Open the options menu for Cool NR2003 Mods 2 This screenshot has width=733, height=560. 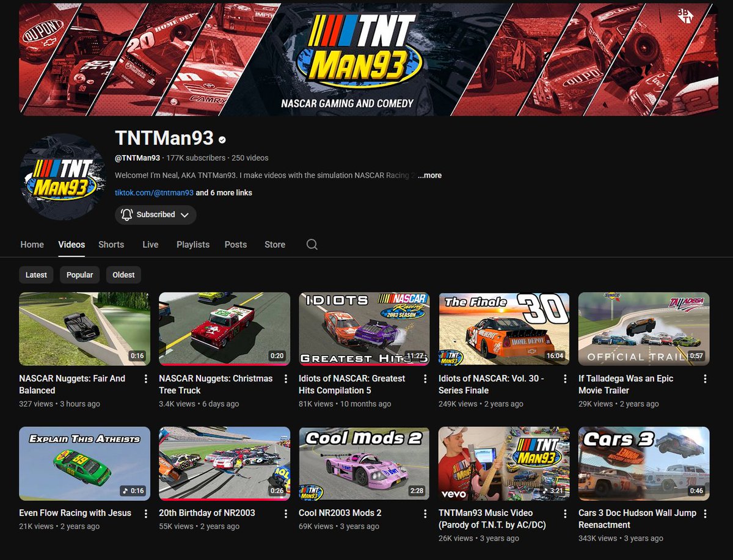click(x=425, y=514)
